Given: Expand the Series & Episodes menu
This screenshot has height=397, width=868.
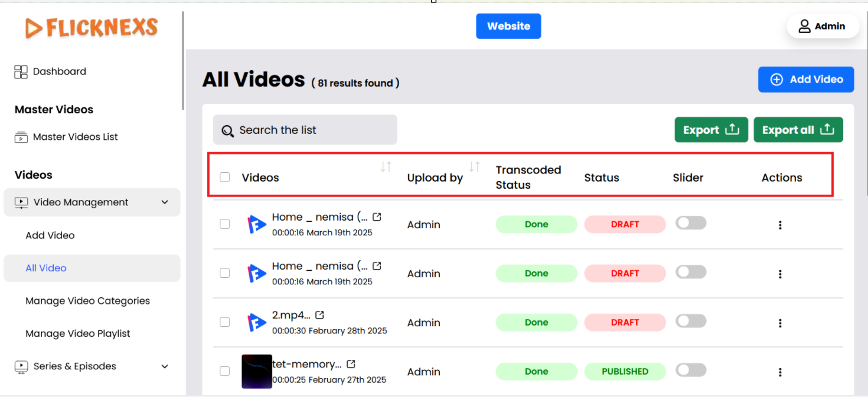Looking at the screenshot, I should 165,366.
